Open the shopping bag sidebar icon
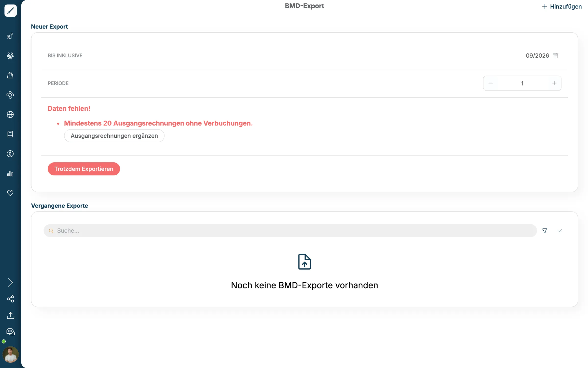 pos(10,75)
